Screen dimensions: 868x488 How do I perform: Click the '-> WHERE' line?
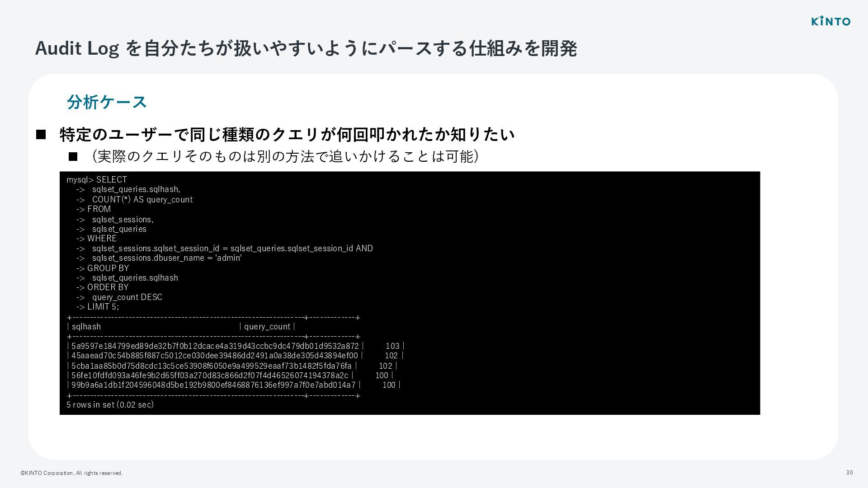96,239
